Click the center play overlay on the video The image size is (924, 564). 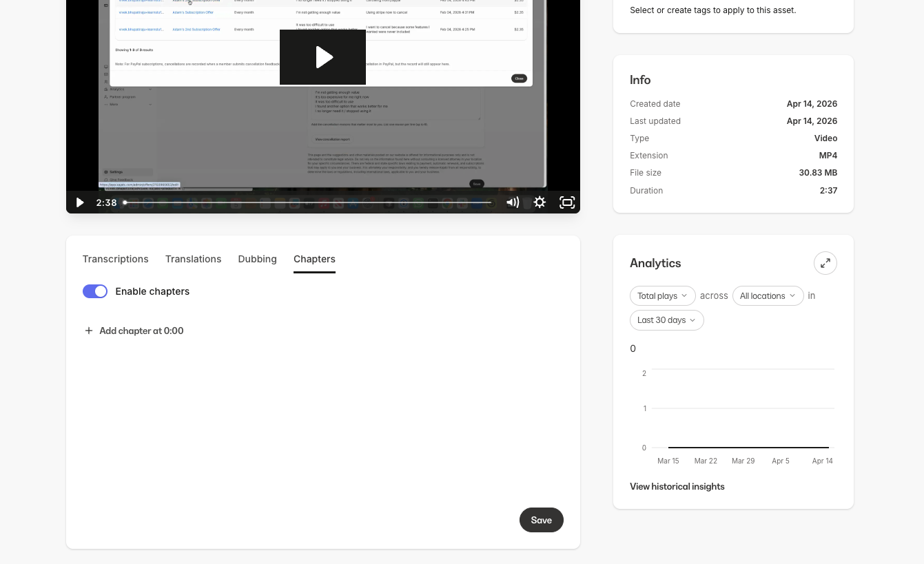point(322,56)
